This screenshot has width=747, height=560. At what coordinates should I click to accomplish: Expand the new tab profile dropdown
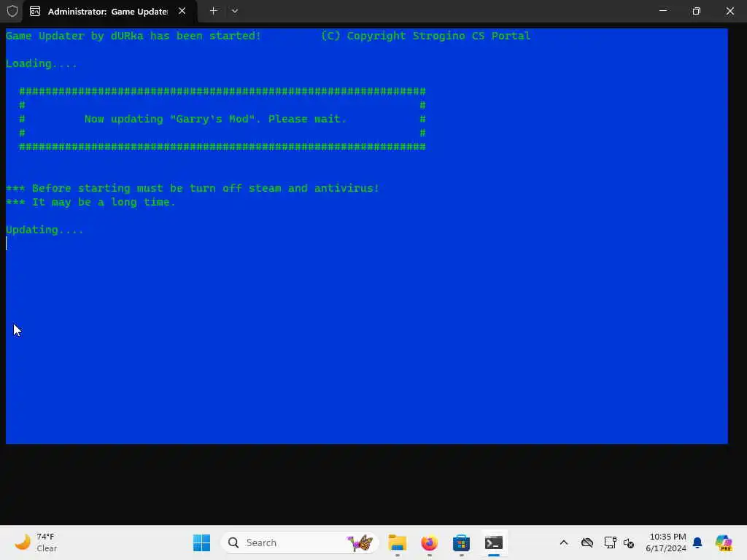pos(234,11)
